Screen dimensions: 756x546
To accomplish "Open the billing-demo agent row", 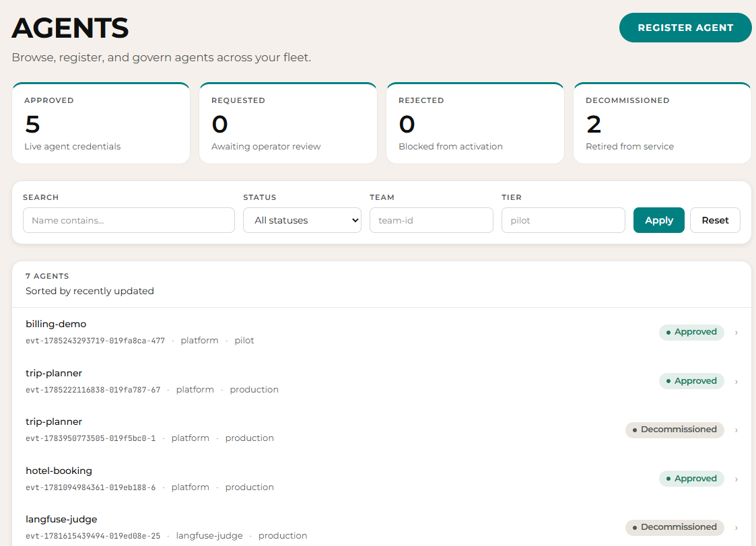I will pos(382,332).
